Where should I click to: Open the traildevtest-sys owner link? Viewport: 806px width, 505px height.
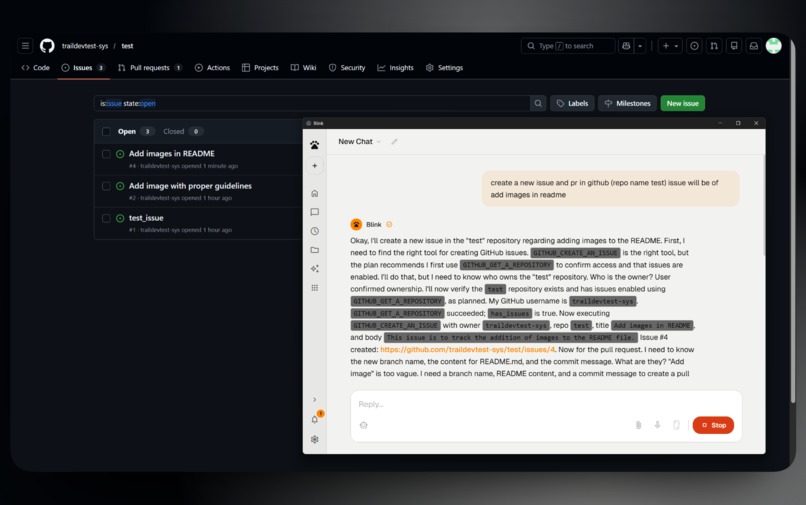pyautogui.click(x=85, y=46)
